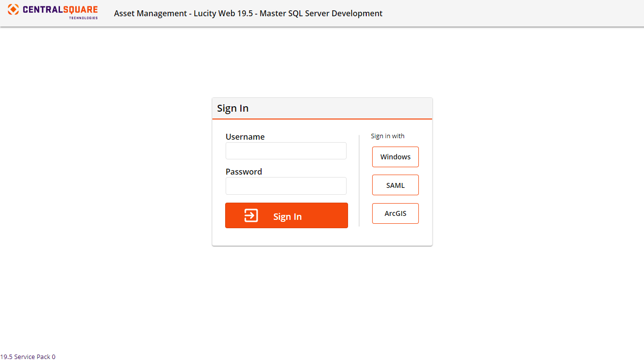Click the Sign in with text label
The image size is (644, 361).
pos(387,136)
